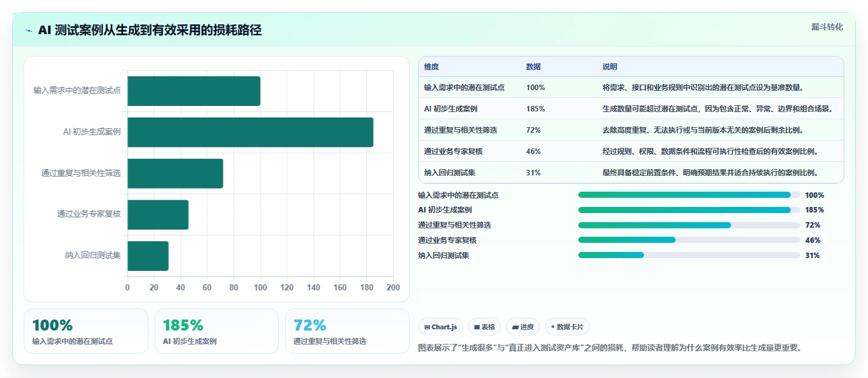
Task: Click the 表格 chip
Action: 485,327
